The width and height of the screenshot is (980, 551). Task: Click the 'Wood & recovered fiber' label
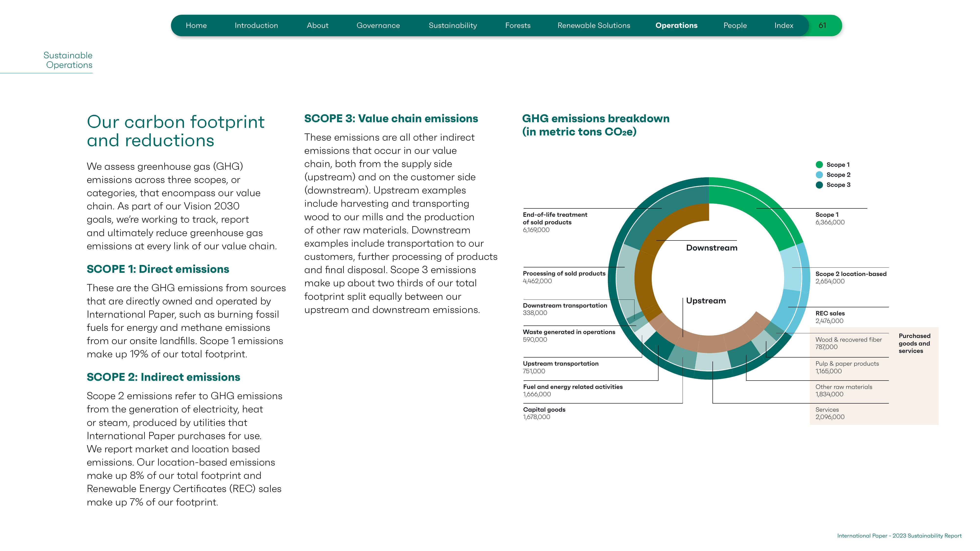point(848,340)
